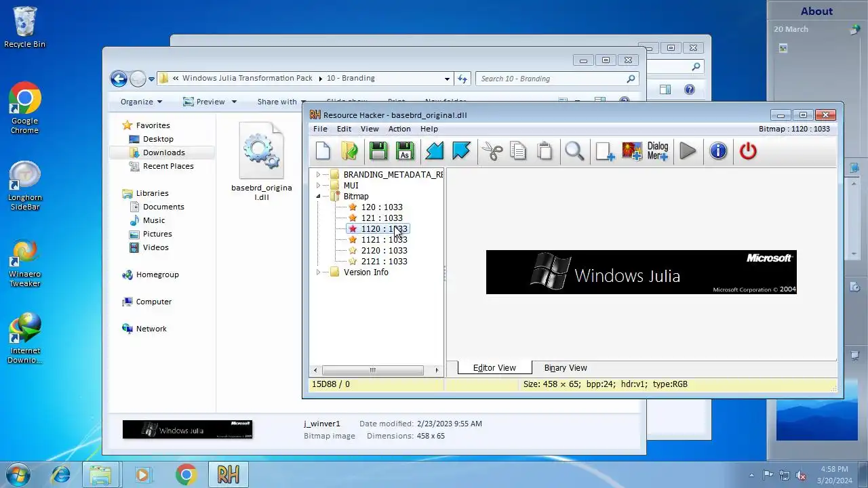Select bitmap resource 1121 : 1033
Image resolution: width=868 pixels, height=488 pixels.
[x=384, y=240]
